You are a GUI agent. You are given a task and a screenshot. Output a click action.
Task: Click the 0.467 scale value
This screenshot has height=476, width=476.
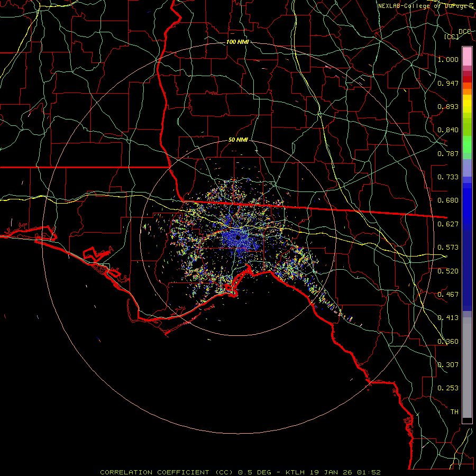tap(448, 295)
